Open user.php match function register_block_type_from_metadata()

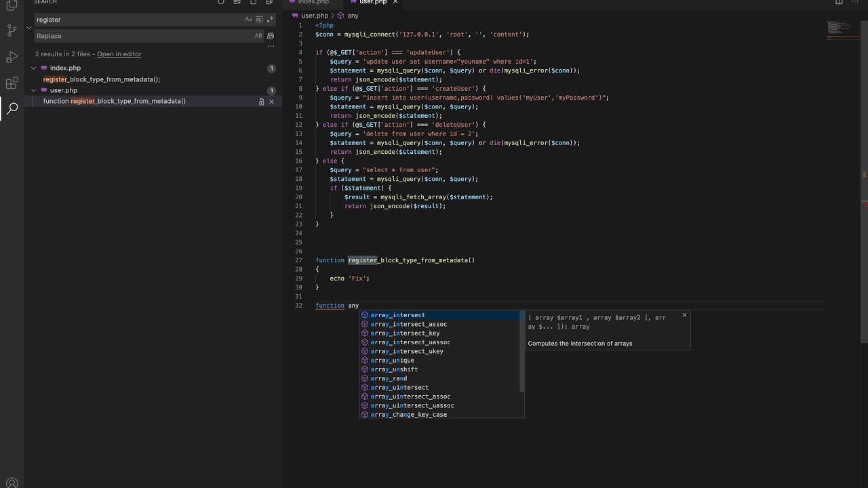point(115,101)
